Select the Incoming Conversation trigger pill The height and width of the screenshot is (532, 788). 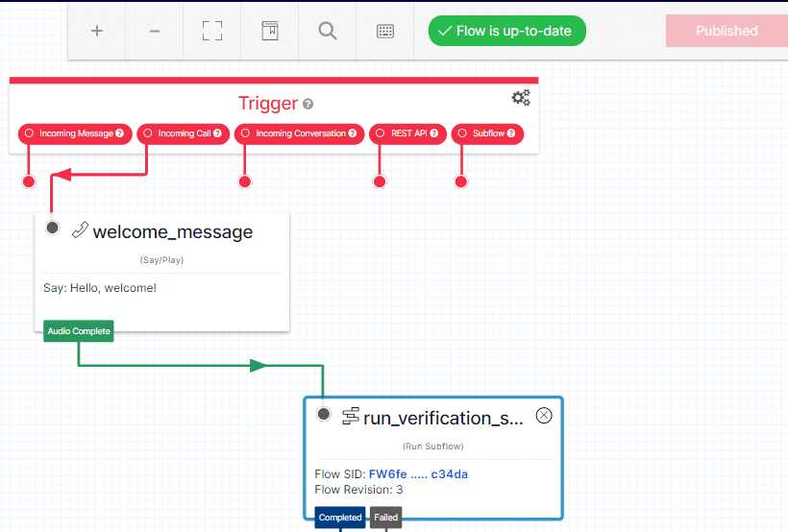tap(300, 133)
